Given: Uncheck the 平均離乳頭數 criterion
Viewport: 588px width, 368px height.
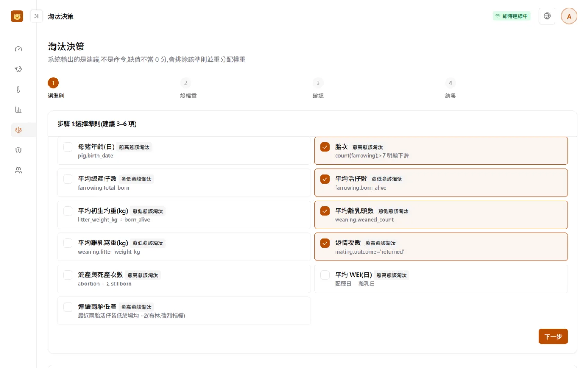Looking at the screenshot, I should pos(325,211).
